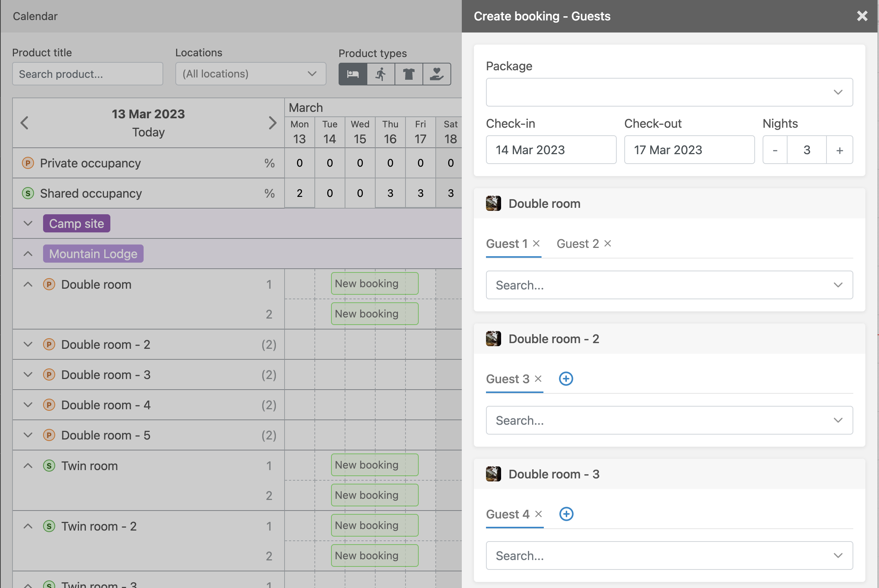Click the Today link under the date
The height and width of the screenshot is (588, 879).
coord(148,132)
